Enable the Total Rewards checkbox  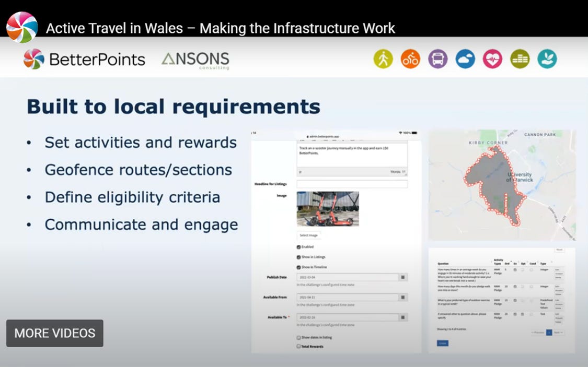point(298,347)
